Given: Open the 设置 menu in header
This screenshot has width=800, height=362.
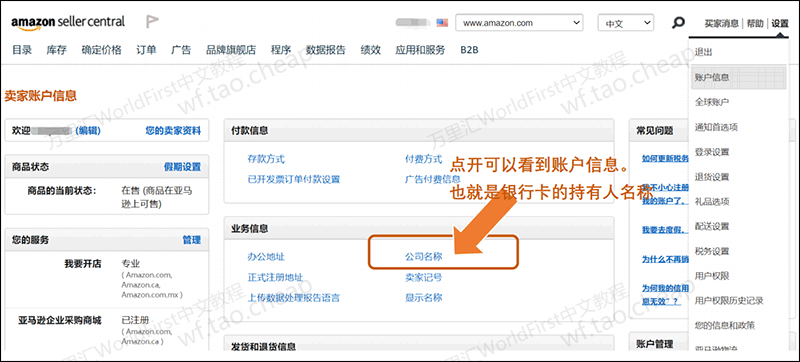Looking at the screenshot, I should coord(780,23).
